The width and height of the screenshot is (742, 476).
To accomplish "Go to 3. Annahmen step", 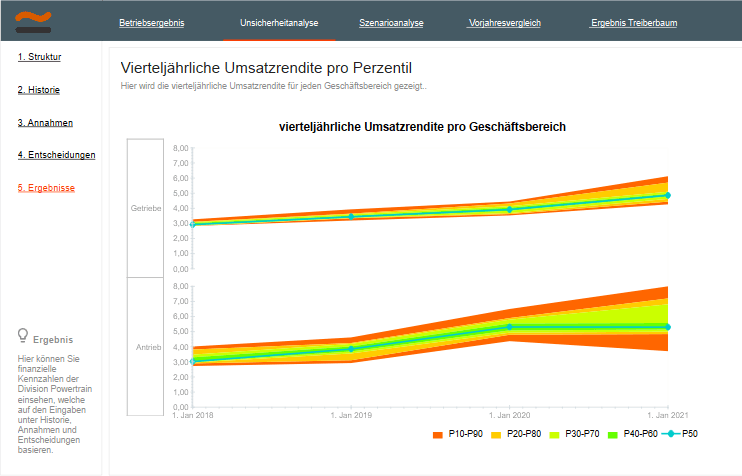I will (45, 123).
